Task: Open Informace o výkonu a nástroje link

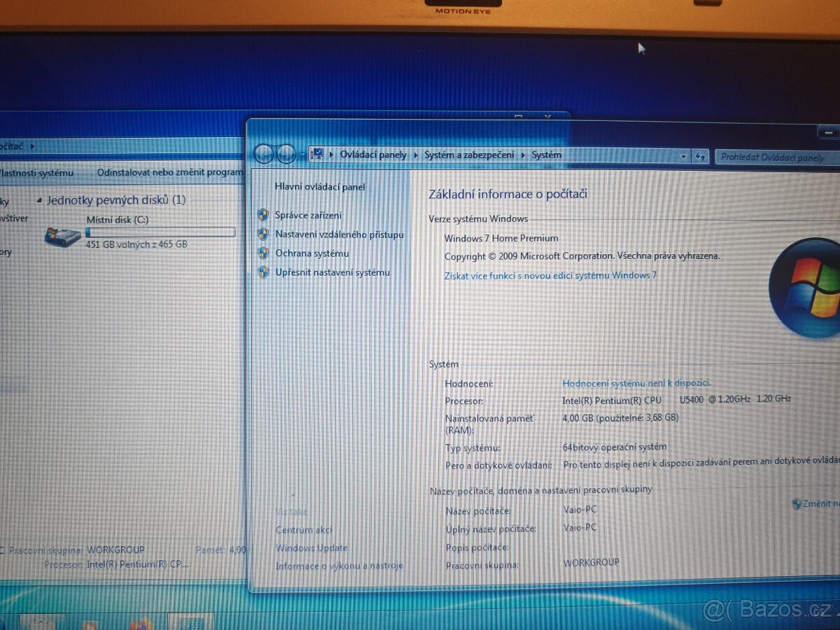Action: coord(339,566)
